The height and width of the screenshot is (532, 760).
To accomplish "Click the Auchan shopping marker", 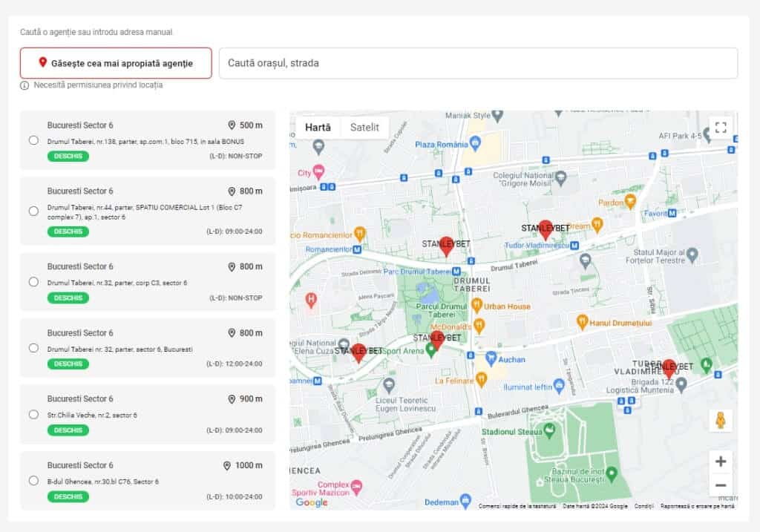I will click(490, 359).
